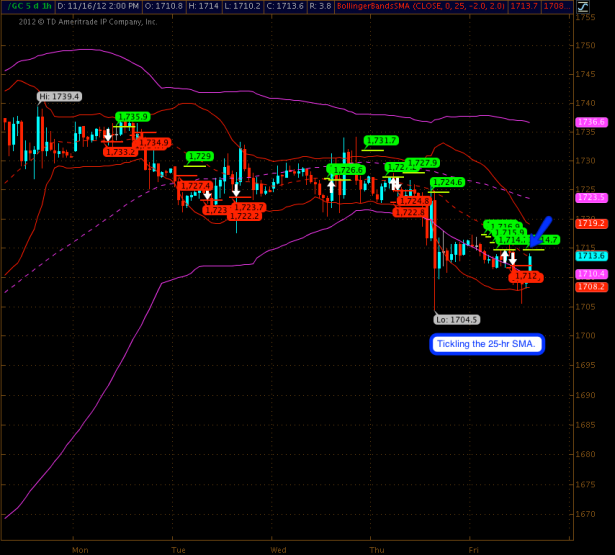Screen dimensions: 615x555
Task: Click the blue arrow annotation on the chart
Action: [541, 228]
